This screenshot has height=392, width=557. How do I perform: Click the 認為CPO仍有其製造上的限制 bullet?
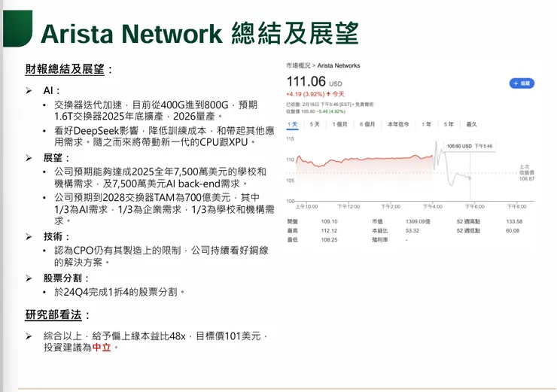tap(161, 257)
